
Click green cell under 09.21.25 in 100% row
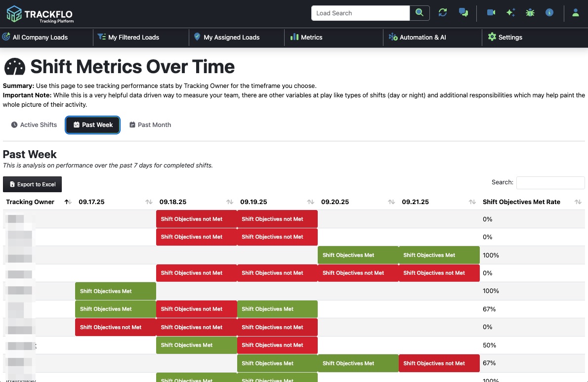coord(439,255)
